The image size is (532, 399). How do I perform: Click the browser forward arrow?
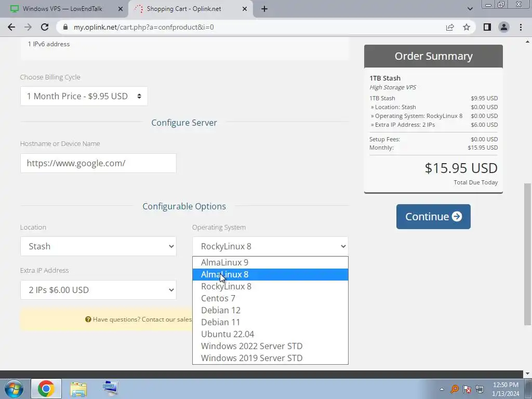coord(28,27)
